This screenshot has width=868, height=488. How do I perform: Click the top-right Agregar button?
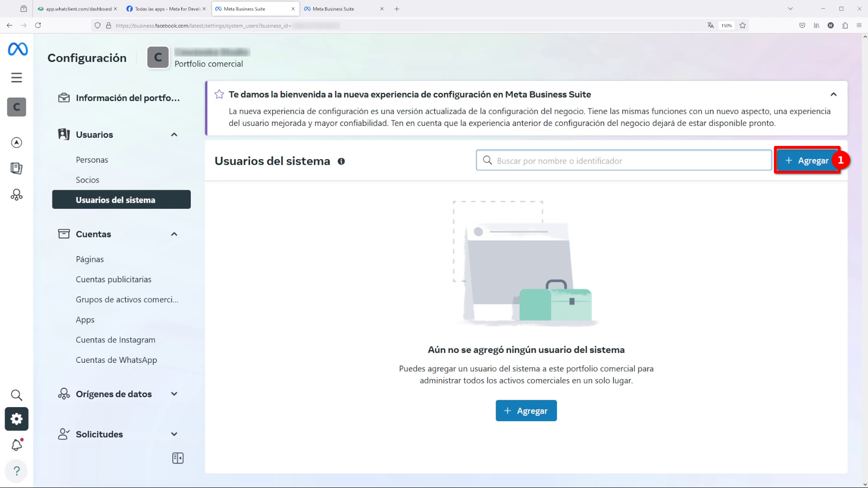(x=807, y=160)
